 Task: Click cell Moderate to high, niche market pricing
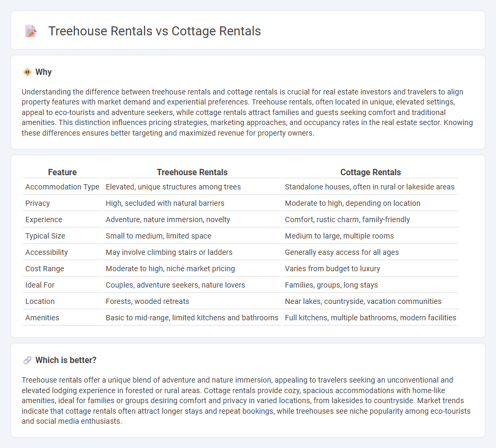point(170,269)
